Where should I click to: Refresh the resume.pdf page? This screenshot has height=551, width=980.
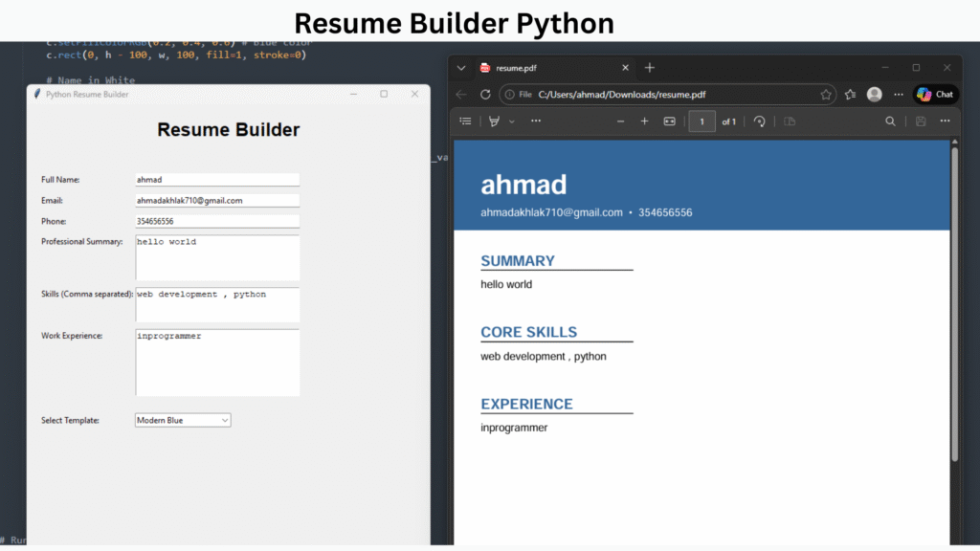tap(484, 94)
